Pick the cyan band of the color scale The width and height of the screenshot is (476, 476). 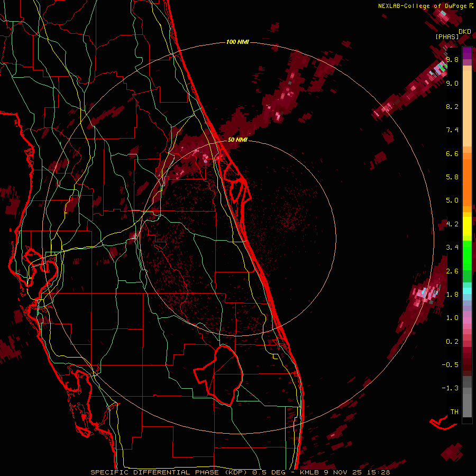[x=467, y=291]
